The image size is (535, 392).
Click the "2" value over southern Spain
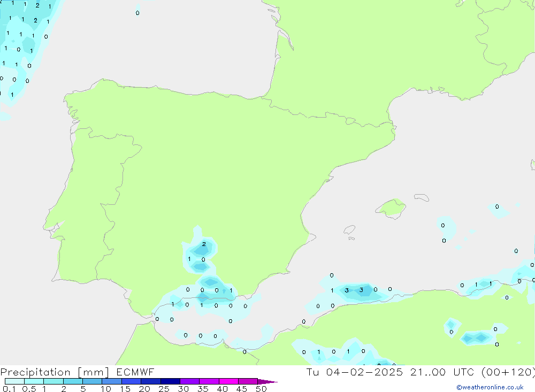[x=204, y=244]
